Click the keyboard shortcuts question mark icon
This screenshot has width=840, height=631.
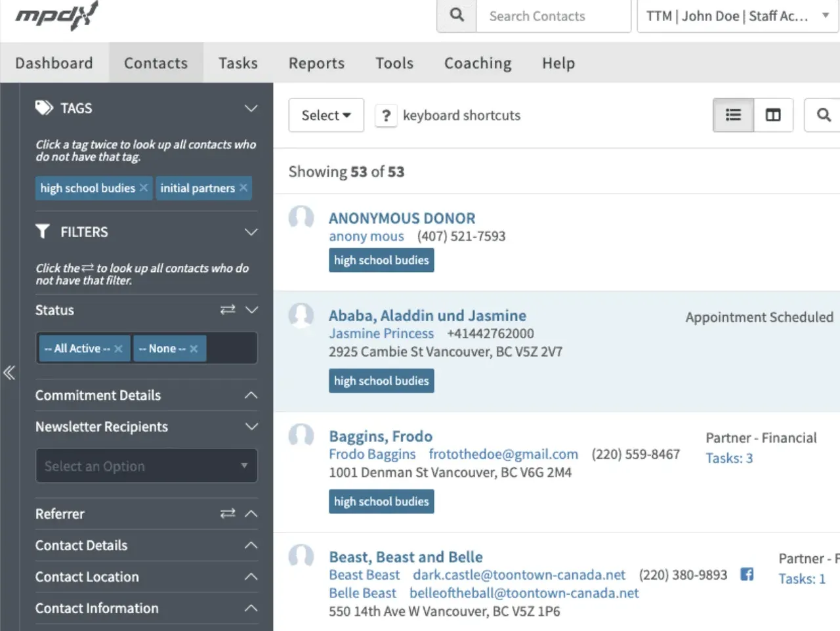386,116
